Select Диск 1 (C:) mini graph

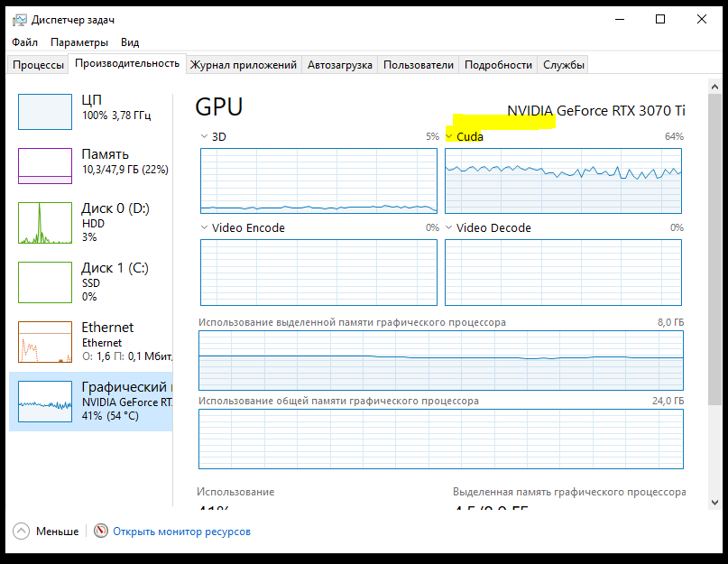45,282
